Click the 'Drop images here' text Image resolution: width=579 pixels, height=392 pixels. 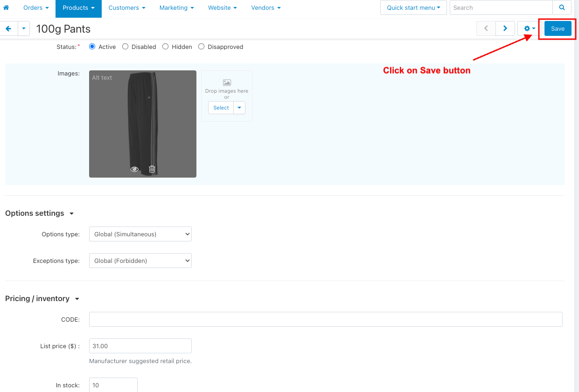coord(227,91)
